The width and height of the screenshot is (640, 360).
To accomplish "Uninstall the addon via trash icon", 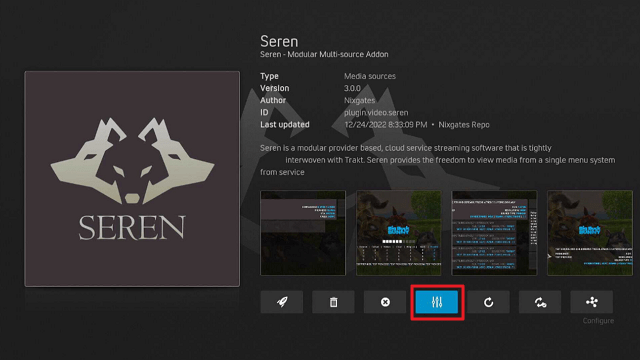I will click(333, 302).
